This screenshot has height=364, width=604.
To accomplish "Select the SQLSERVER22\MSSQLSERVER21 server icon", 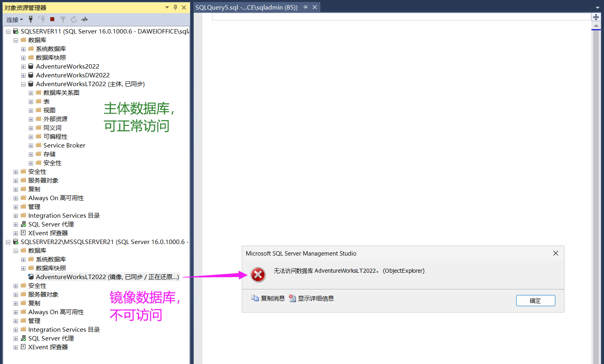I will click(16, 242).
